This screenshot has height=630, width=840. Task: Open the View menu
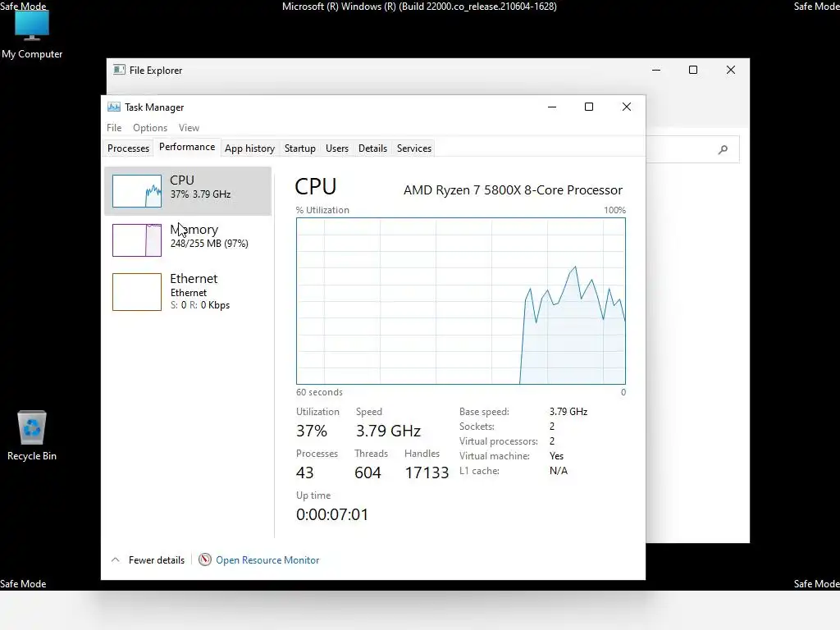(x=189, y=128)
